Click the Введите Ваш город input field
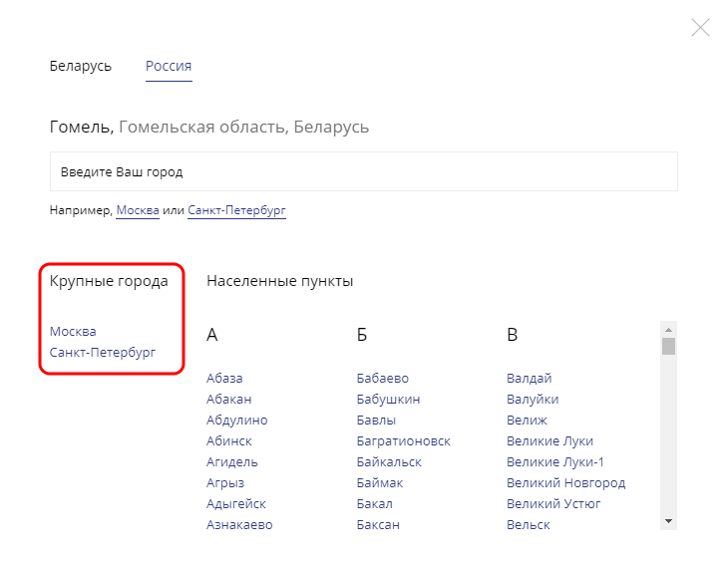The height and width of the screenshot is (568, 728). [x=364, y=171]
